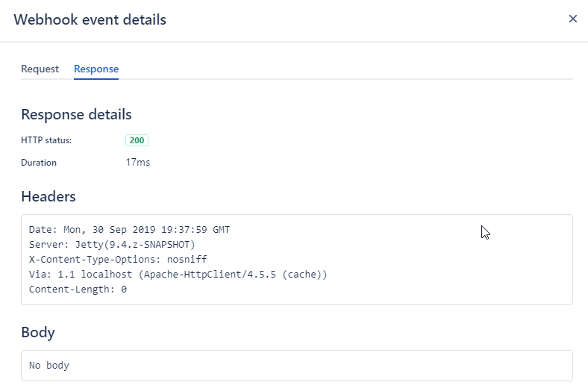Viewport: 588px width, 391px height.
Task: Click the Date header line
Action: coord(129,230)
